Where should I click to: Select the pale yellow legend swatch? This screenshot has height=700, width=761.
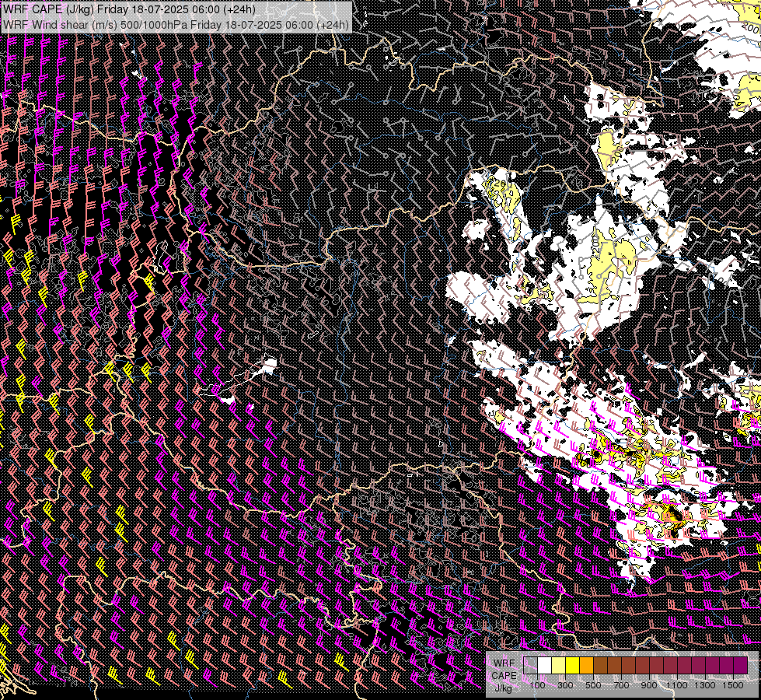[559, 665]
